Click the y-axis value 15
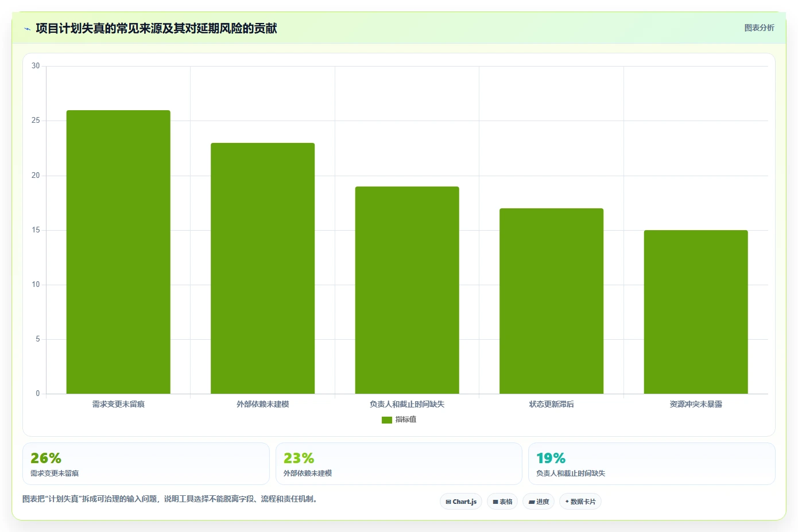Viewport: 798px width, 532px height. (36, 230)
